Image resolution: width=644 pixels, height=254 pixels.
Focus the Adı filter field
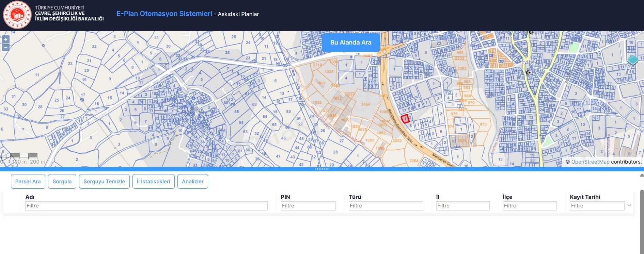(x=146, y=206)
